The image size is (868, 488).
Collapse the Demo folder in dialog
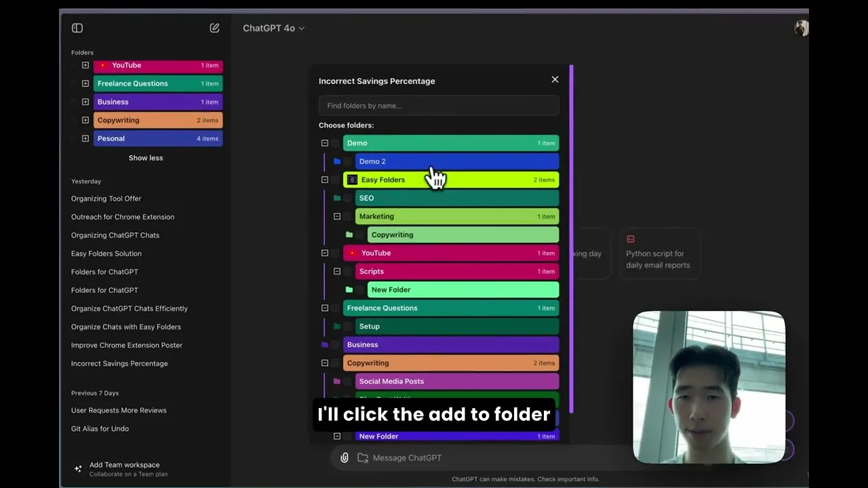(325, 143)
